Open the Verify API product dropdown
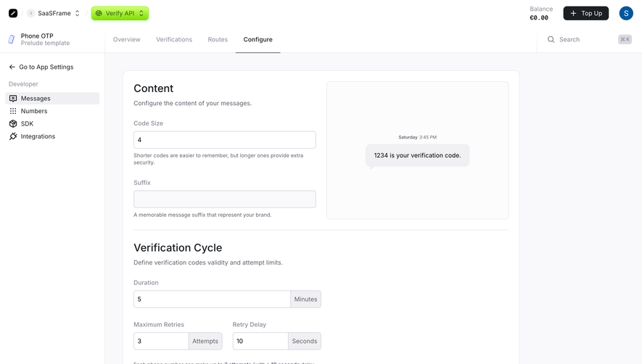 [120, 13]
